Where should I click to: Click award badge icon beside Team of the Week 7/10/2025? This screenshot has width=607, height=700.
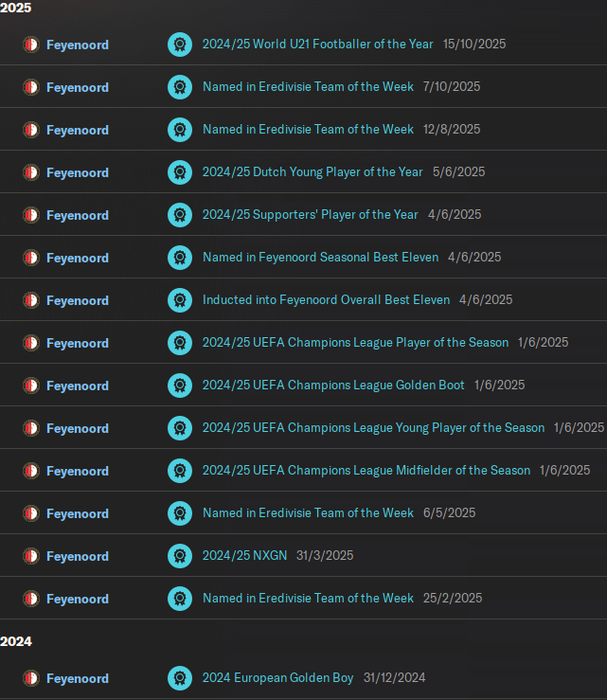pos(180,87)
